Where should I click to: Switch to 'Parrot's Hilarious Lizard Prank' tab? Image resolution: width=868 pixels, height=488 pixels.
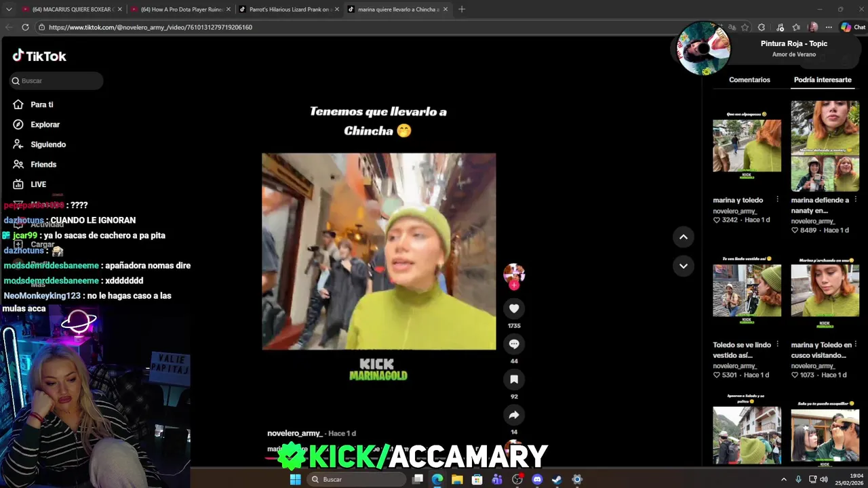click(x=289, y=9)
